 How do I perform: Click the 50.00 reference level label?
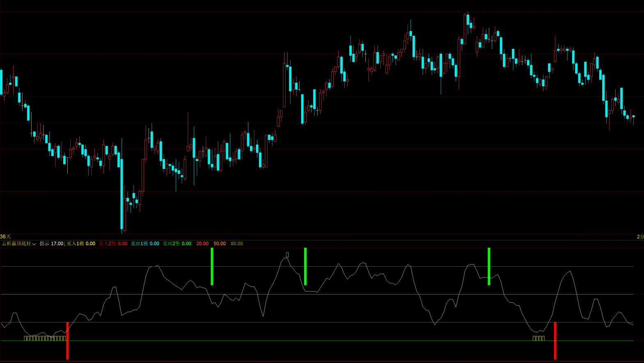click(x=220, y=244)
